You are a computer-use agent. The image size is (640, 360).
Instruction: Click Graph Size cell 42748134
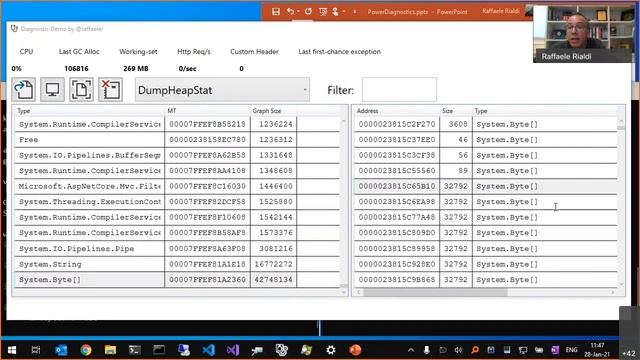273,280
